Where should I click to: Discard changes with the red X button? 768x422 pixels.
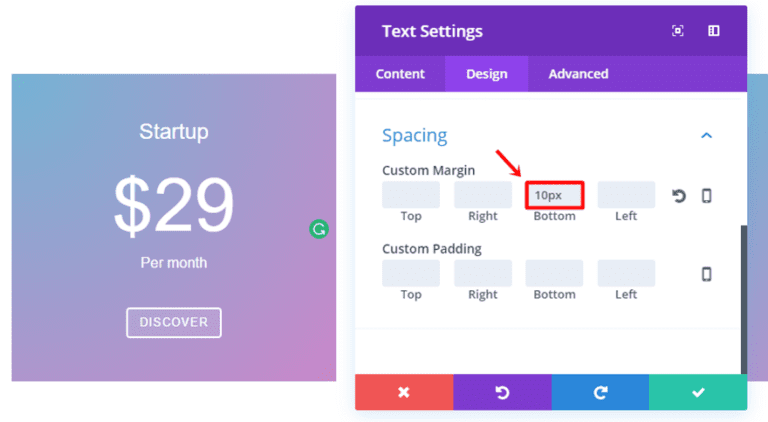coord(404,392)
